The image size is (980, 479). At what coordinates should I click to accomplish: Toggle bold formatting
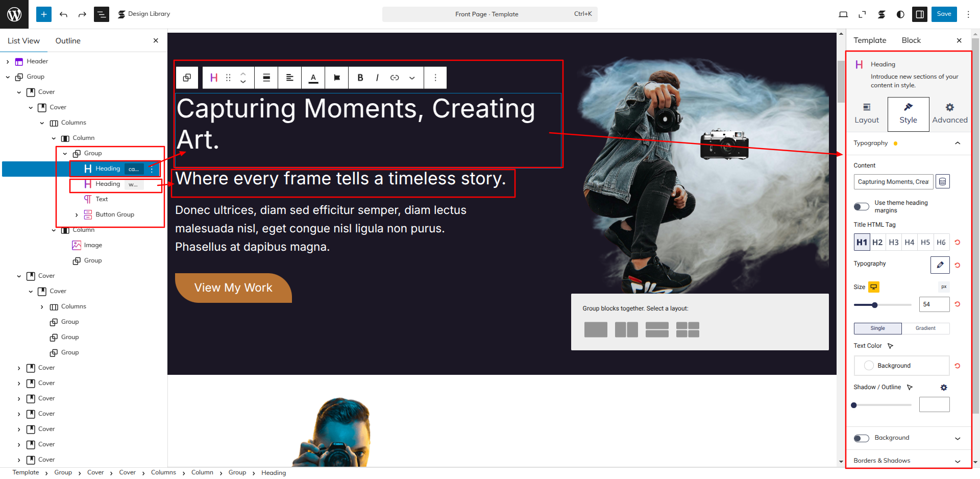click(x=360, y=78)
